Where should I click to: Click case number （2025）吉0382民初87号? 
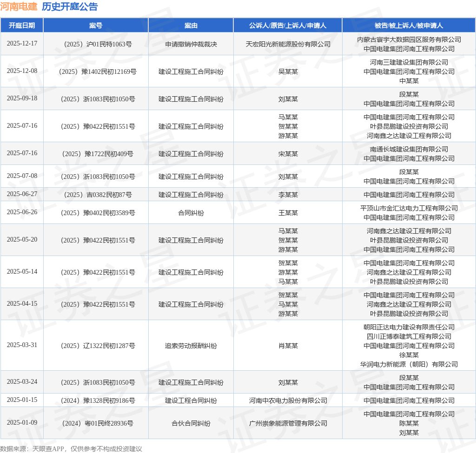click(96, 195)
